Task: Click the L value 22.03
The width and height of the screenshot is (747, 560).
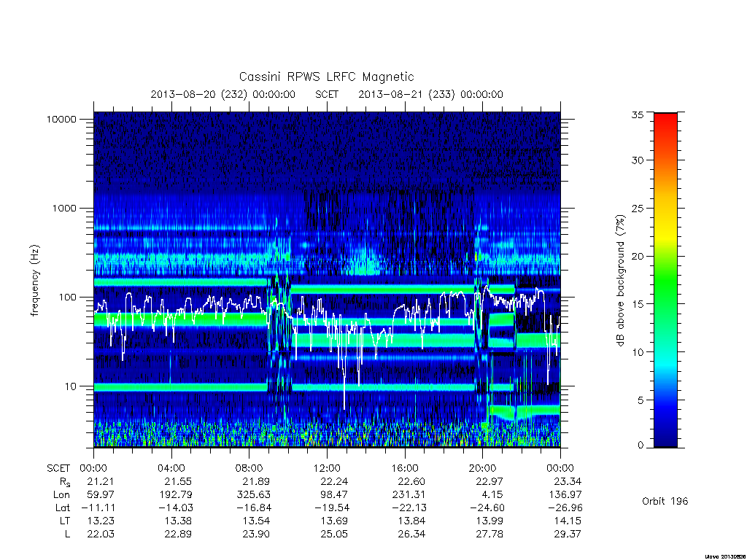Action: point(101,534)
